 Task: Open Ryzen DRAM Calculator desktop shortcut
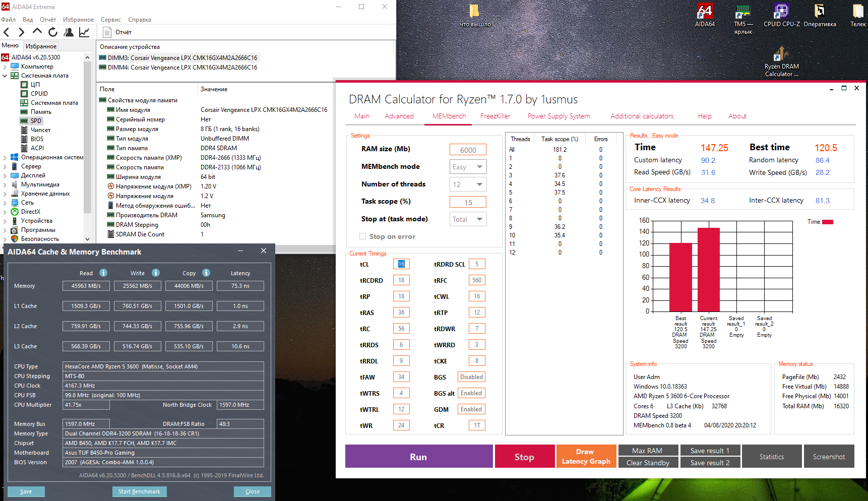tap(781, 62)
